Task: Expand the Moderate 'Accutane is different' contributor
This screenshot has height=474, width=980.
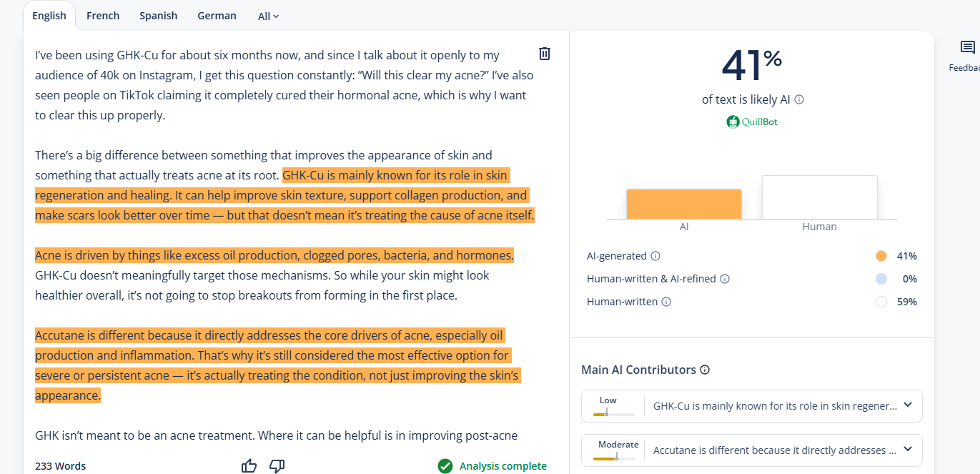Action: pyautogui.click(x=908, y=450)
